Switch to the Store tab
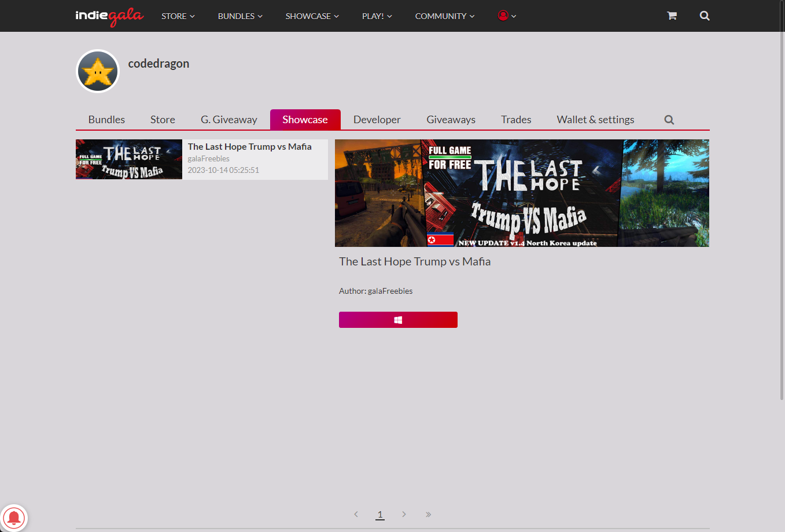The image size is (785, 532). tap(163, 120)
